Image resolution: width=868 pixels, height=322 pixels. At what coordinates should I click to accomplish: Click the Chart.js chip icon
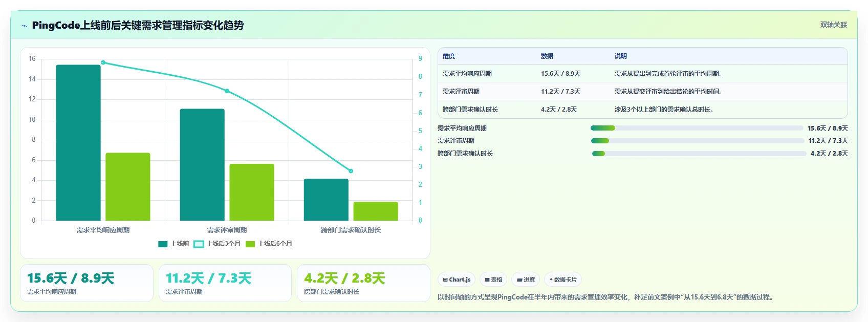[x=445, y=280]
